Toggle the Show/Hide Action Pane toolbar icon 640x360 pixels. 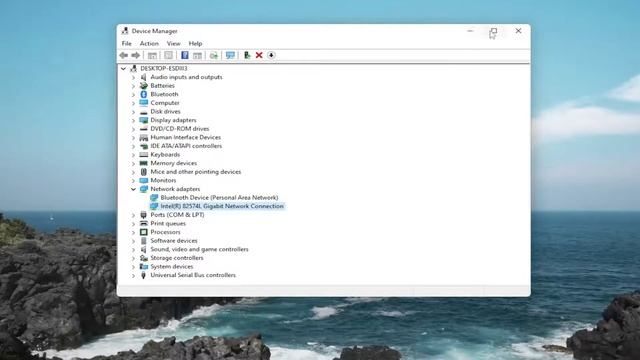[x=198, y=55]
